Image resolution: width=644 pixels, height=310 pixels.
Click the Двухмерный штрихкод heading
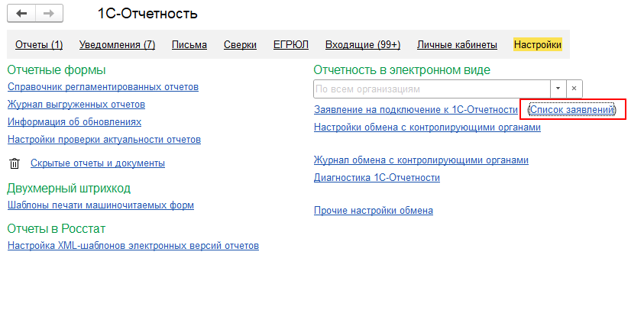click(69, 189)
